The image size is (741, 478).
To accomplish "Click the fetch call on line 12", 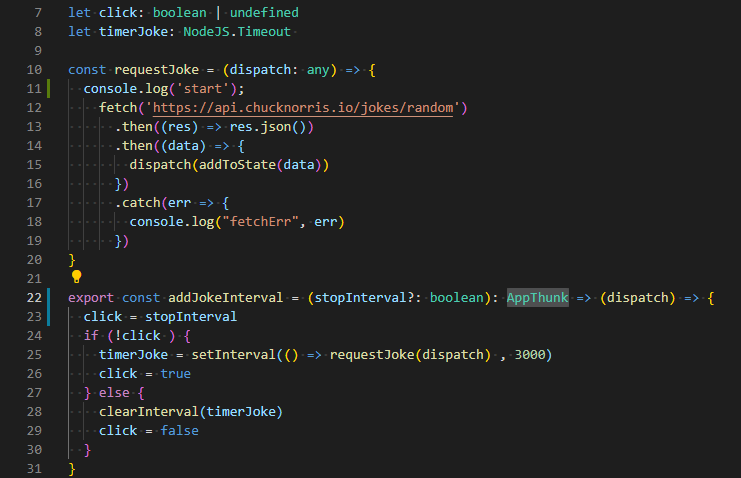I will tap(118, 108).
